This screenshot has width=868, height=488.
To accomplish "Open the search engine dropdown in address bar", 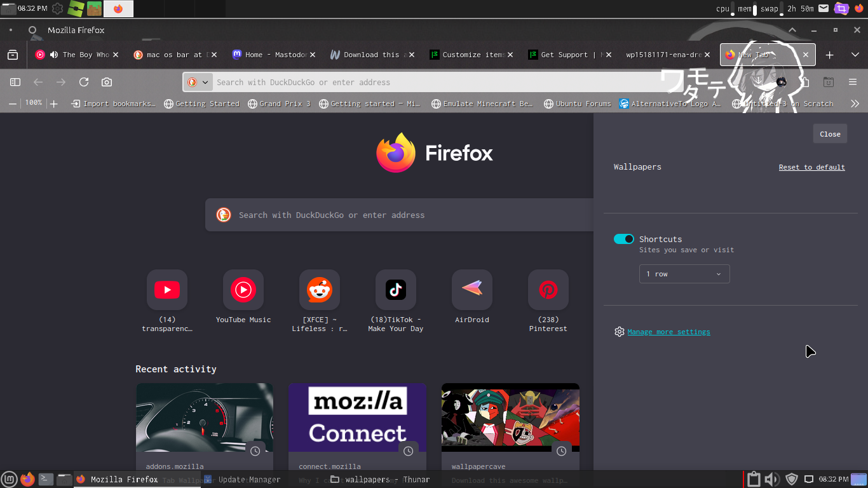I will click(198, 82).
